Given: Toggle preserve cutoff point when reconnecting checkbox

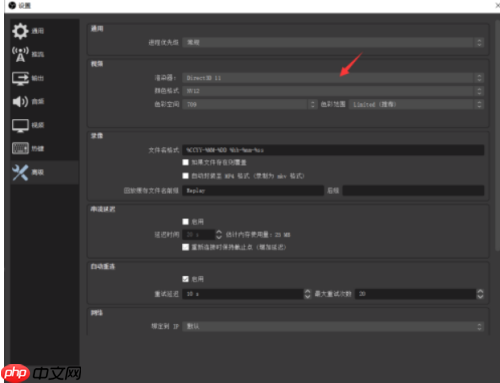Looking at the screenshot, I should [x=186, y=247].
